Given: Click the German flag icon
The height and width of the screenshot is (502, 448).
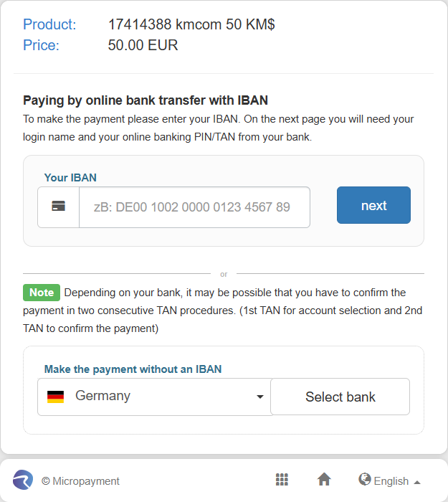Looking at the screenshot, I should pyautogui.click(x=55, y=397).
